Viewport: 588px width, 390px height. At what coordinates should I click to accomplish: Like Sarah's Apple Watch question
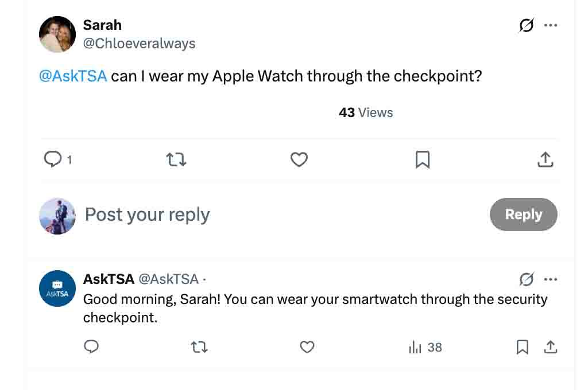tap(299, 159)
